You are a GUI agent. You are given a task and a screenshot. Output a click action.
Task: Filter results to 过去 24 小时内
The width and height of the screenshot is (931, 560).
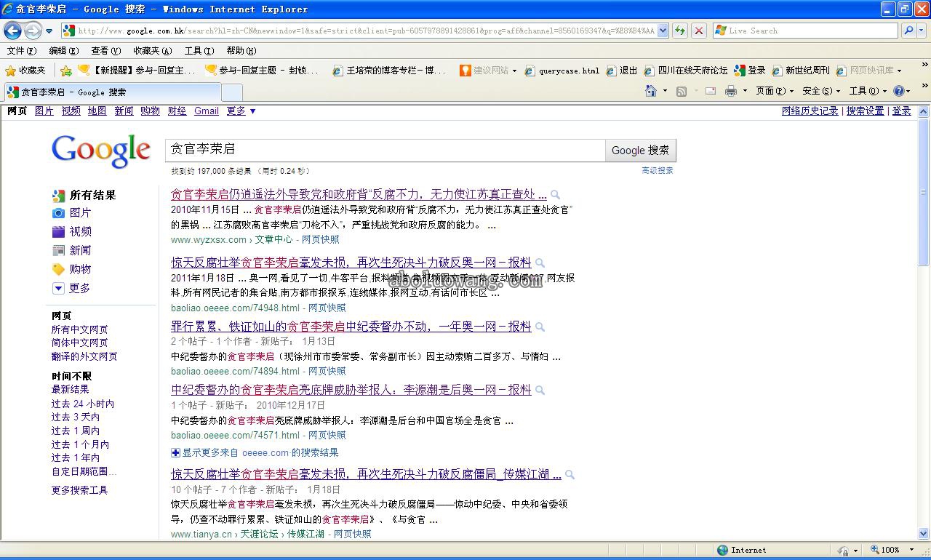coord(83,404)
